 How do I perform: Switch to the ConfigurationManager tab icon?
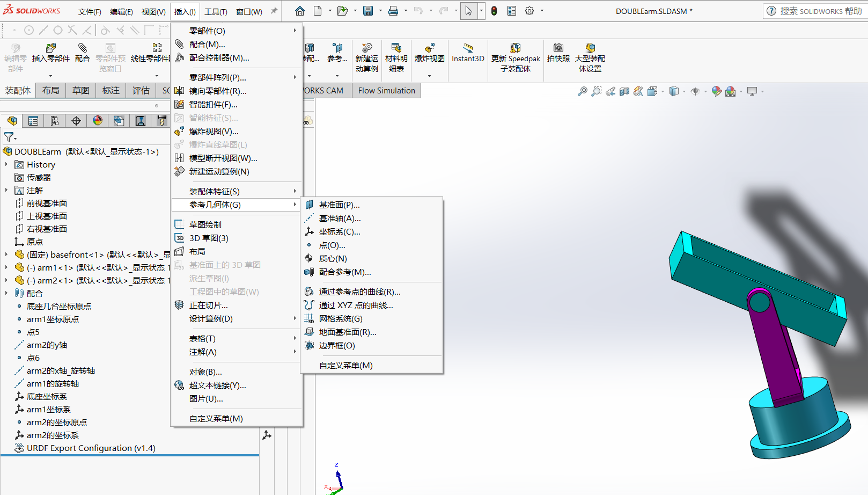[54, 120]
